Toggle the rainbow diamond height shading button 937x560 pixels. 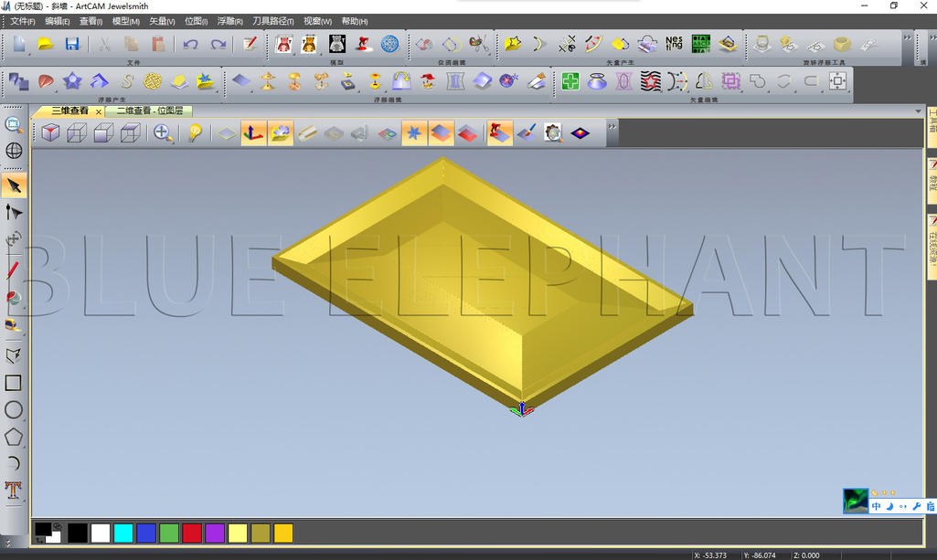tap(580, 132)
